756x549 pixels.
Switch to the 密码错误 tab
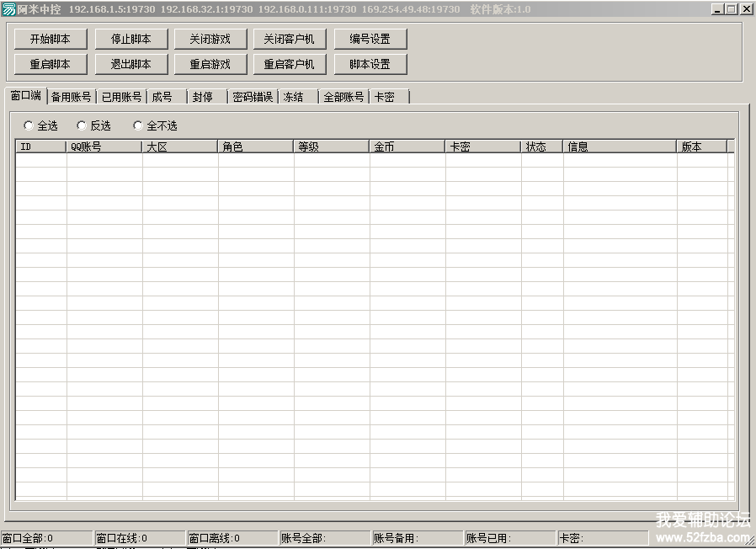pos(253,98)
